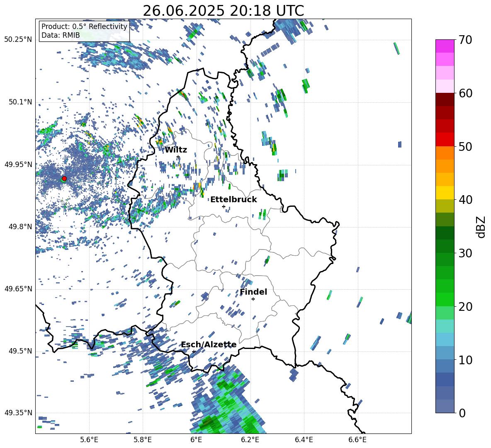Click the 10 tick label on colorbar

[466, 360]
